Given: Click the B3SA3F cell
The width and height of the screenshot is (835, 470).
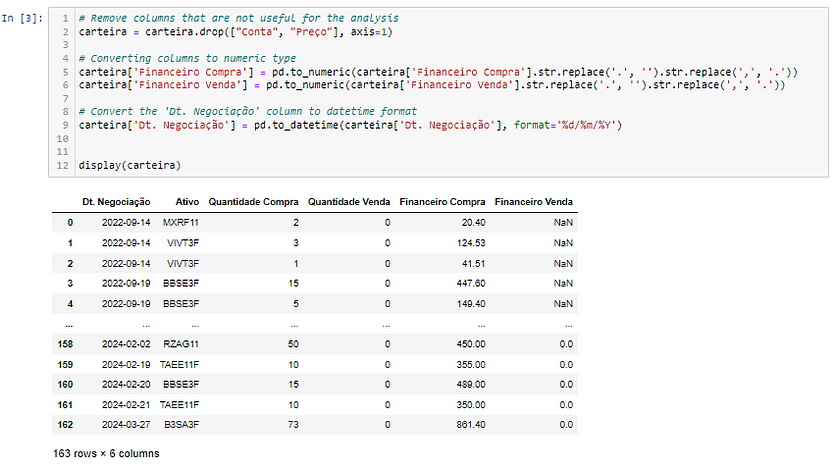Looking at the screenshot, I should 181,425.
